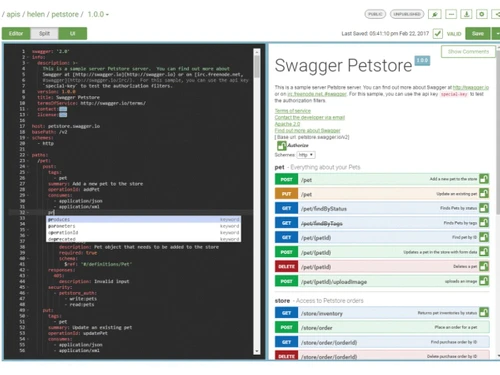Expand the contact fold at line 11
The width and height of the screenshot is (500, 375).
[28, 109]
